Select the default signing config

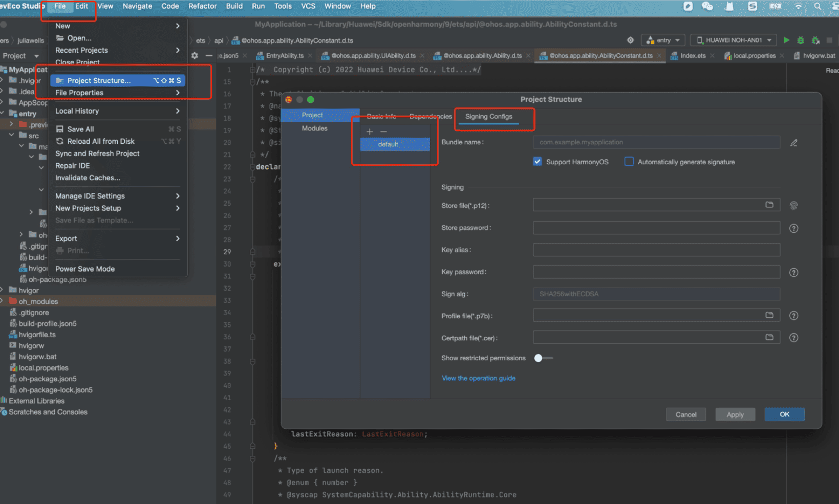tap(395, 144)
